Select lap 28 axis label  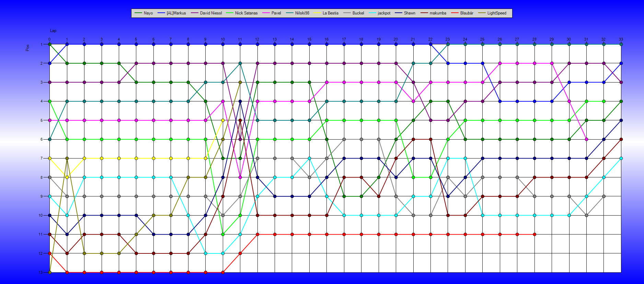coord(534,39)
